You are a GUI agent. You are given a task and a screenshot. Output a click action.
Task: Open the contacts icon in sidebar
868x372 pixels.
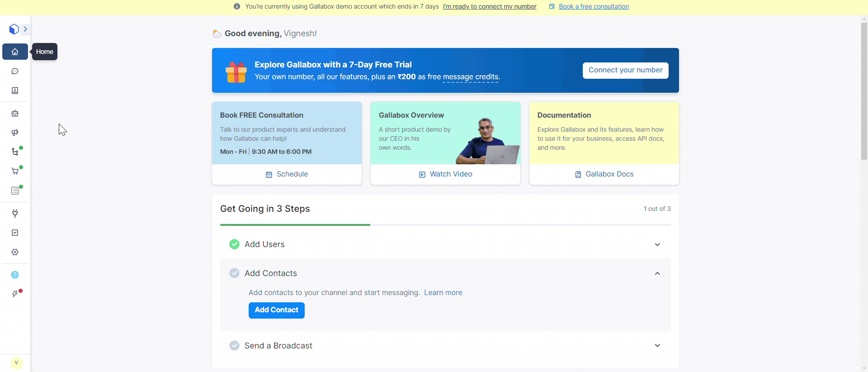15,91
